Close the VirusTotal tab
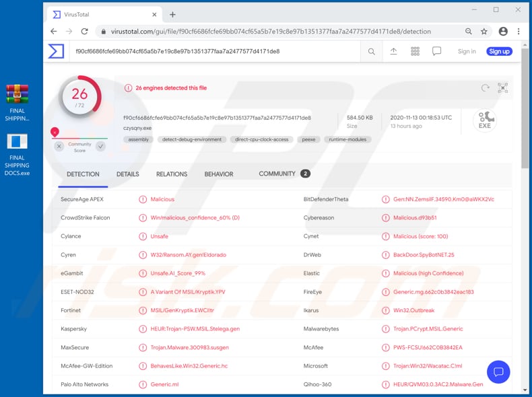This screenshot has height=397, width=532. coord(154,15)
